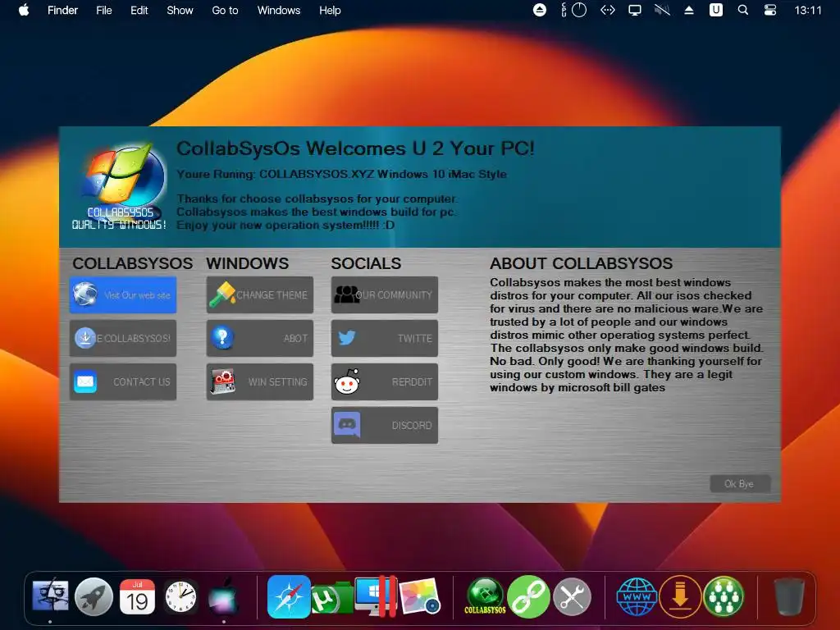This screenshot has width=840, height=630.
Task: Open the Apple logo menu
Action: coord(24,10)
